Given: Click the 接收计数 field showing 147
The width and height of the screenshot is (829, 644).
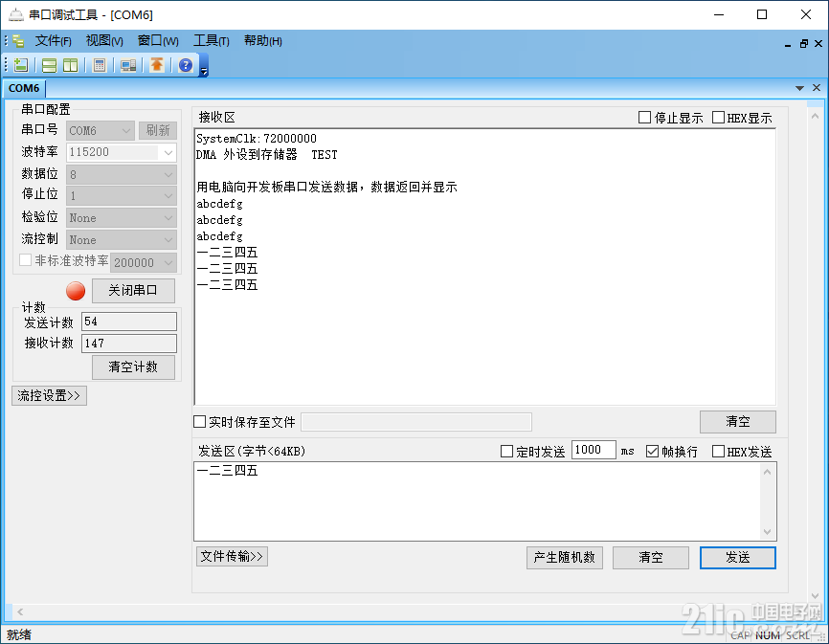Looking at the screenshot, I should click(x=129, y=343).
